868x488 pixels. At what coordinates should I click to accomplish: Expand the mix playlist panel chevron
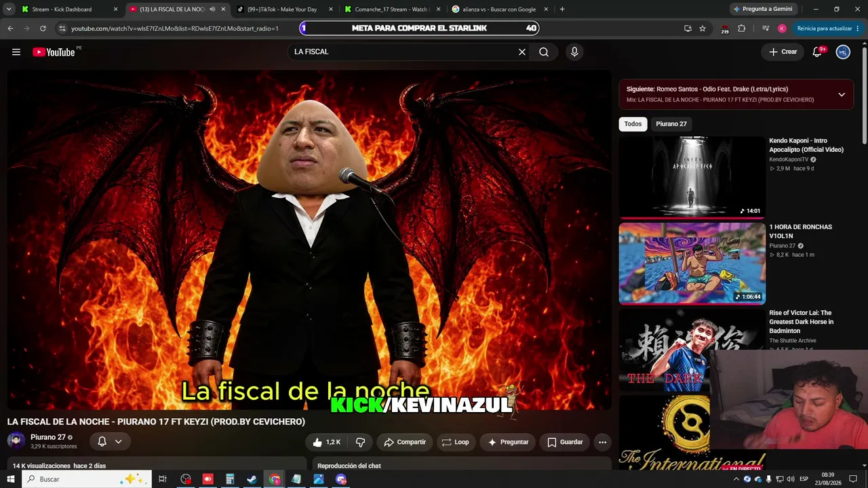pyautogui.click(x=842, y=94)
